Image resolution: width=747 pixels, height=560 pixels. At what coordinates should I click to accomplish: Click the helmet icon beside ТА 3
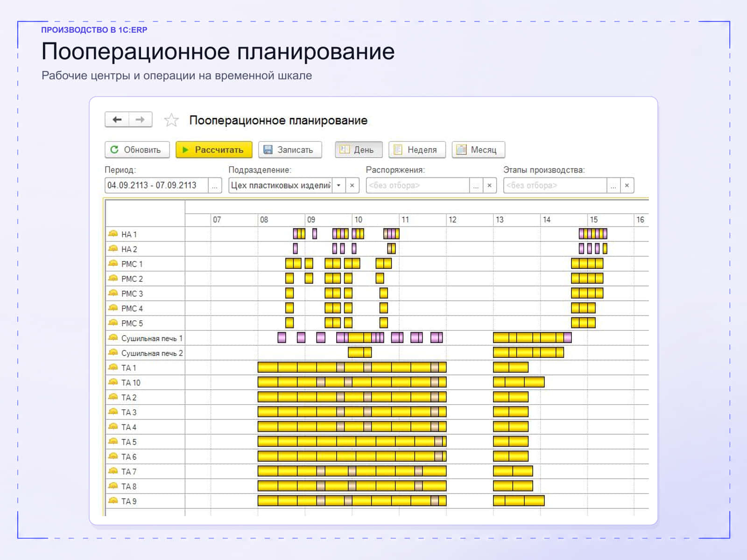coord(113,412)
